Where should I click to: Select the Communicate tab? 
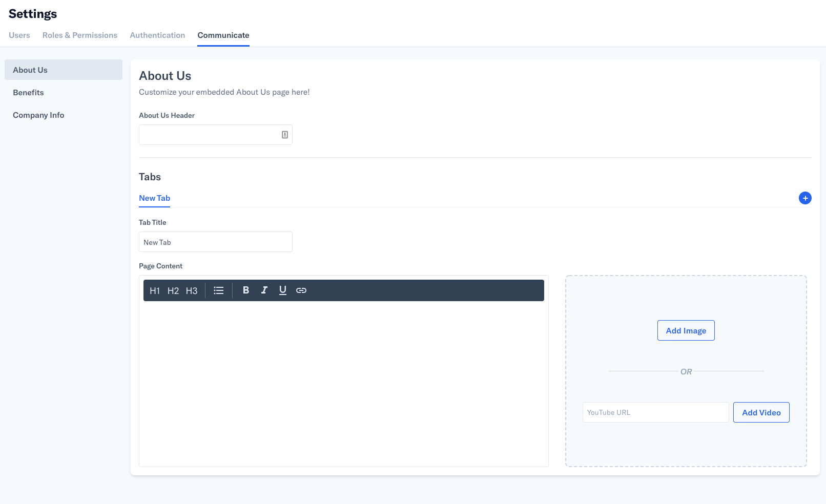click(223, 35)
